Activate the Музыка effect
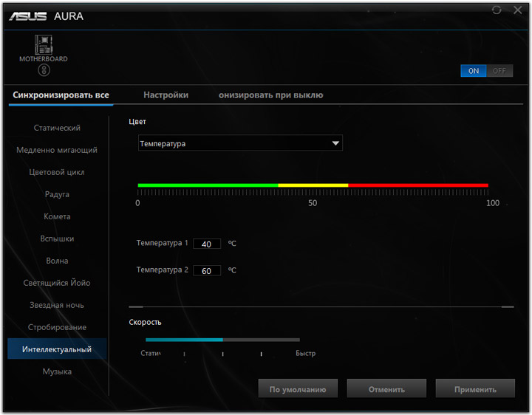The width and height of the screenshot is (532, 415). [57, 371]
